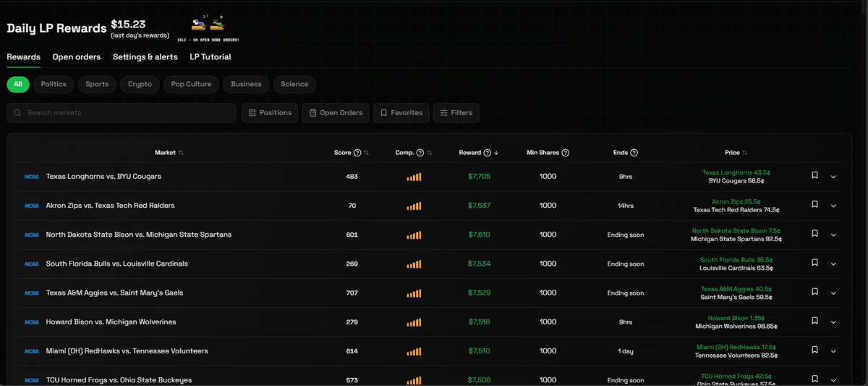Switch to the Open orders tab
Image resolution: width=868 pixels, height=386 pixels.
[x=77, y=56]
